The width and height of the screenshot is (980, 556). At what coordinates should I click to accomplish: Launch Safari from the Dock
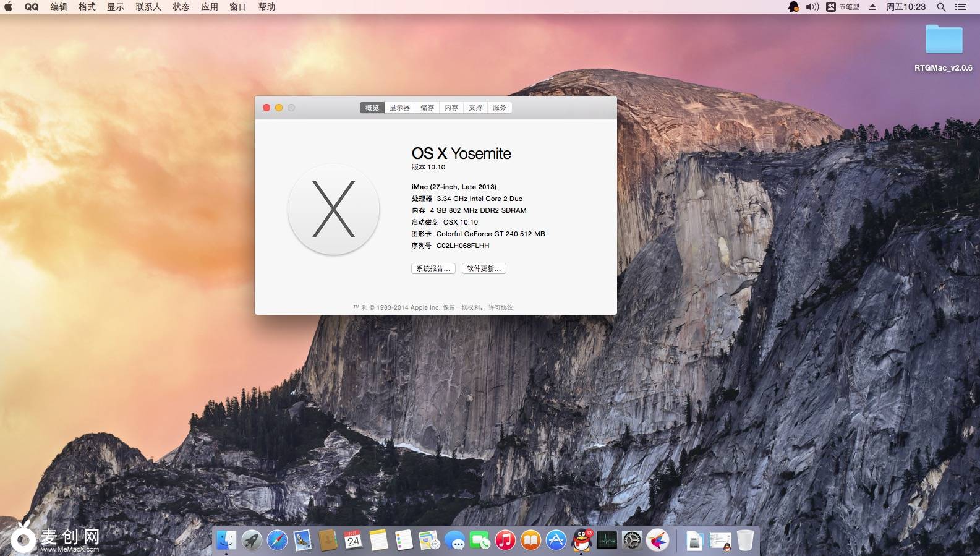[x=277, y=541]
